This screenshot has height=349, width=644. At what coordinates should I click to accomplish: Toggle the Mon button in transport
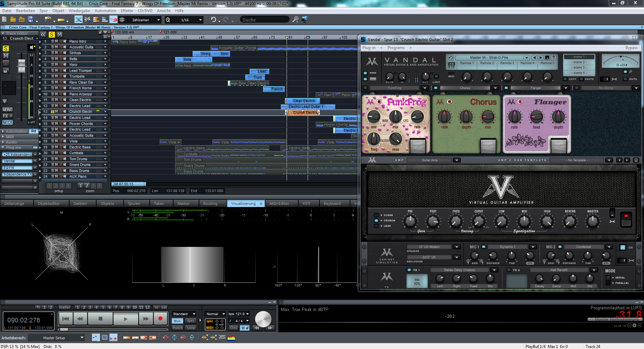(x=177, y=321)
